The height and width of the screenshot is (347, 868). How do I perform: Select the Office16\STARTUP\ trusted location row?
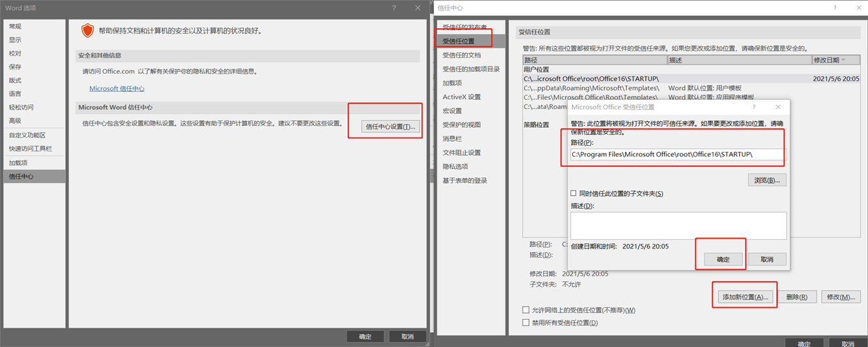point(691,78)
